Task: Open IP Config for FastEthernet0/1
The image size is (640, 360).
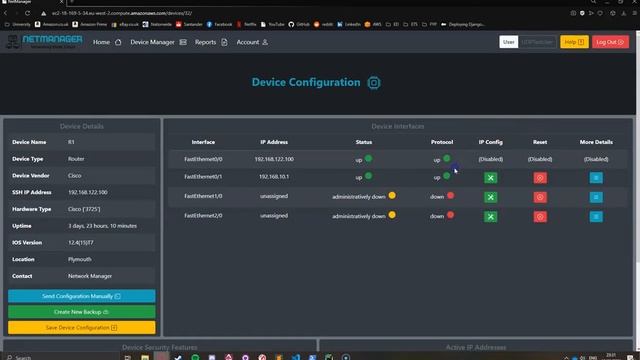Action: click(491, 178)
